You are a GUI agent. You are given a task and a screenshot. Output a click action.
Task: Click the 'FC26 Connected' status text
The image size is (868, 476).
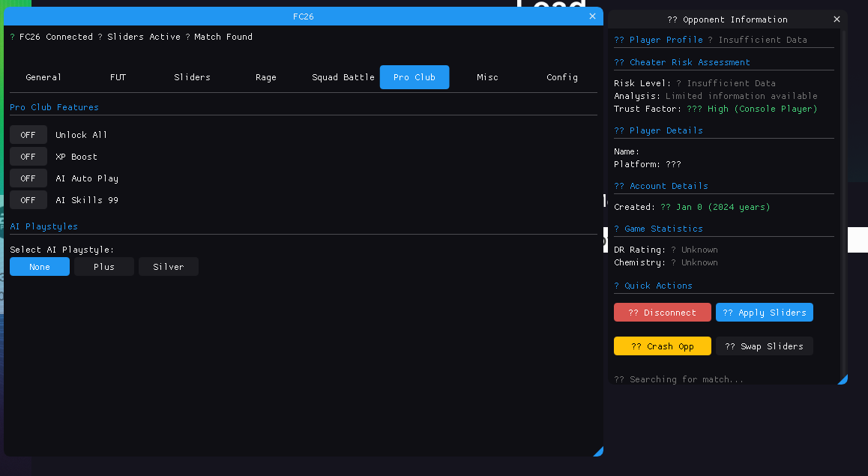pos(56,37)
